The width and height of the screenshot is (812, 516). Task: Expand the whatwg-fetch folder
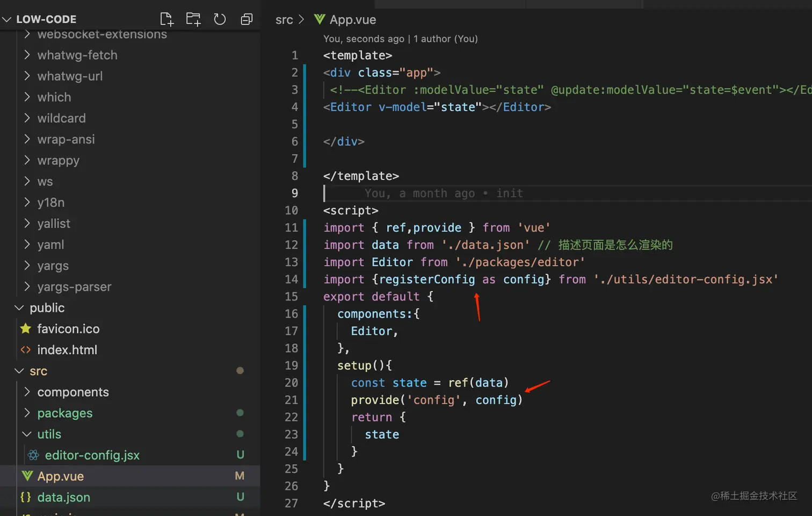tap(27, 55)
